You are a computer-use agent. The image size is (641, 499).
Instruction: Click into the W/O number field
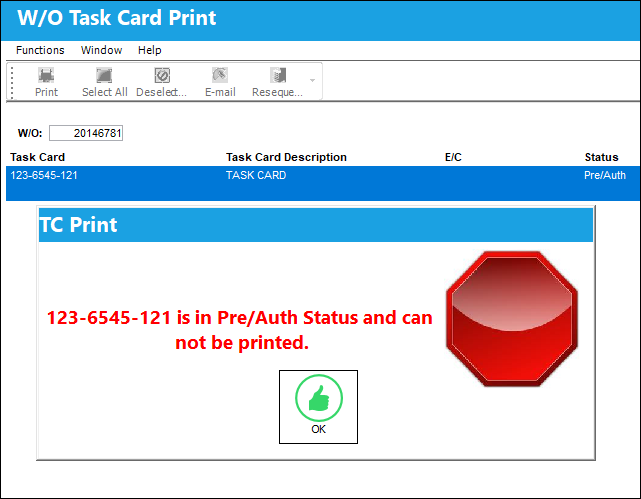86,133
